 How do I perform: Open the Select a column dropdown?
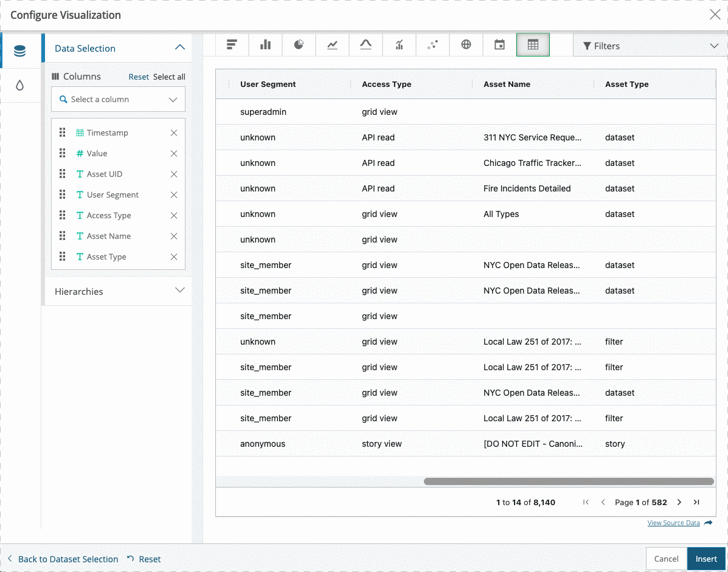pyautogui.click(x=118, y=99)
